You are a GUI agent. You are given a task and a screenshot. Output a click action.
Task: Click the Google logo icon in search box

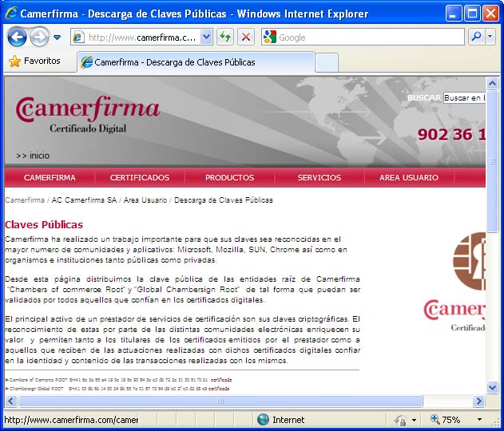tap(269, 38)
